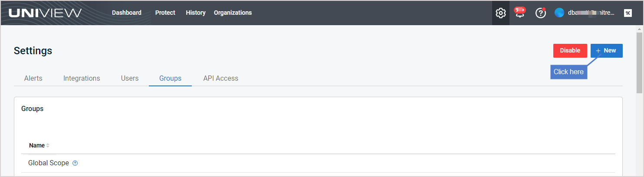Open the Protect menu item
This screenshot has width=644, height=177.
tap(165, 13)
